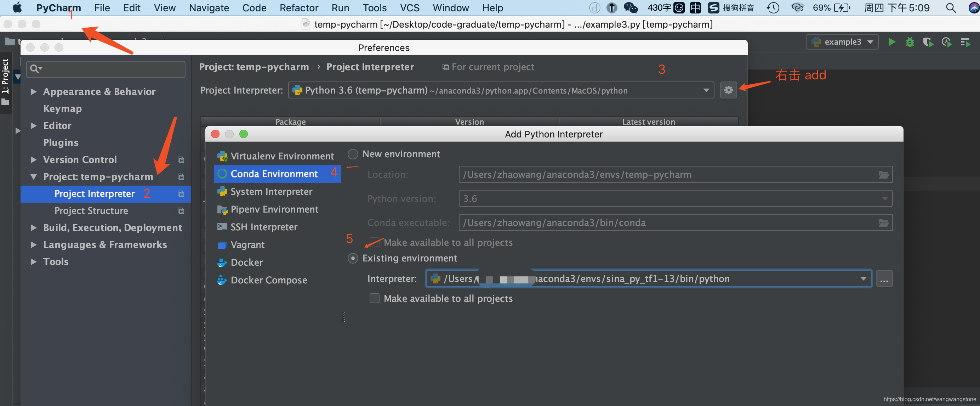Collapse Project: temp-pycharm section

pos(34,176)
